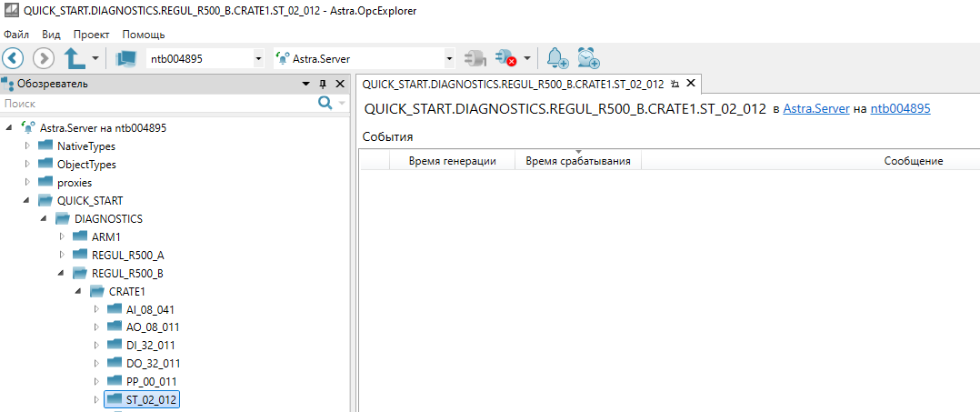The image size is (980, 412).
Task: Click the Astra.Server link in header
Action: (x=816, y=109)
